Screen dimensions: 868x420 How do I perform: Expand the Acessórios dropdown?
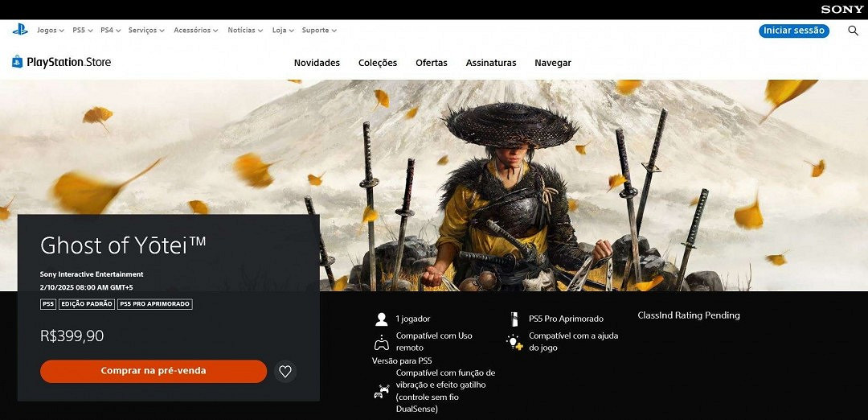pos(196,31)
